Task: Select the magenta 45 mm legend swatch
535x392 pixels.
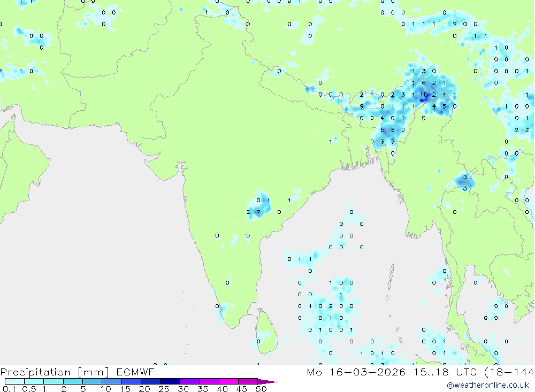Action: (x=248, y=381)
